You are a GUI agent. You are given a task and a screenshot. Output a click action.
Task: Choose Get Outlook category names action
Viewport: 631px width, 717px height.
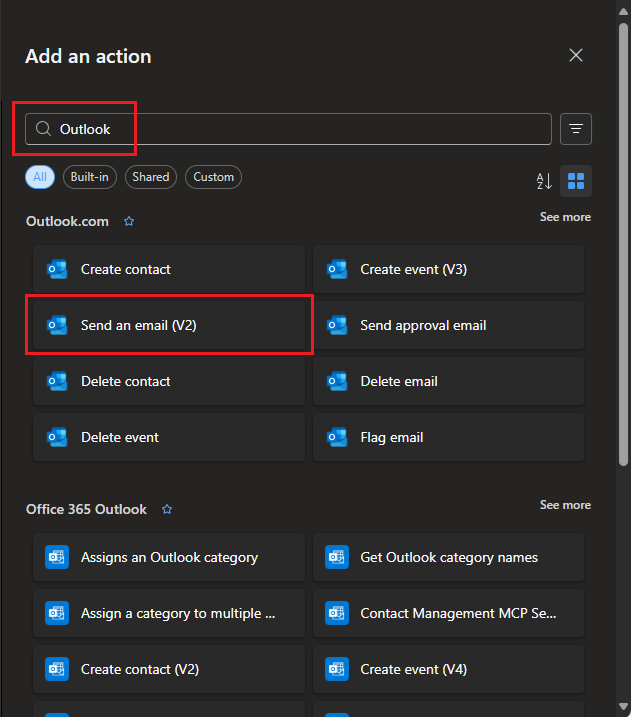pos(448,557)
